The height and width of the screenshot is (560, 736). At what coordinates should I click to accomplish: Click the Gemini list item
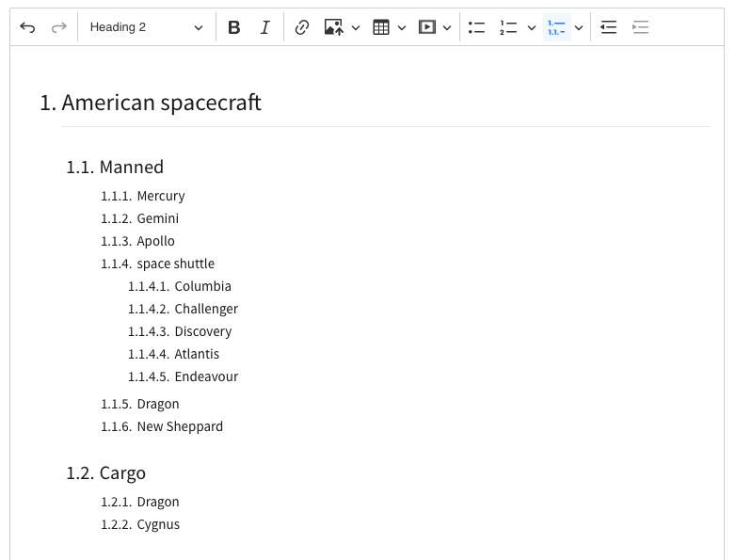[158, 218]
